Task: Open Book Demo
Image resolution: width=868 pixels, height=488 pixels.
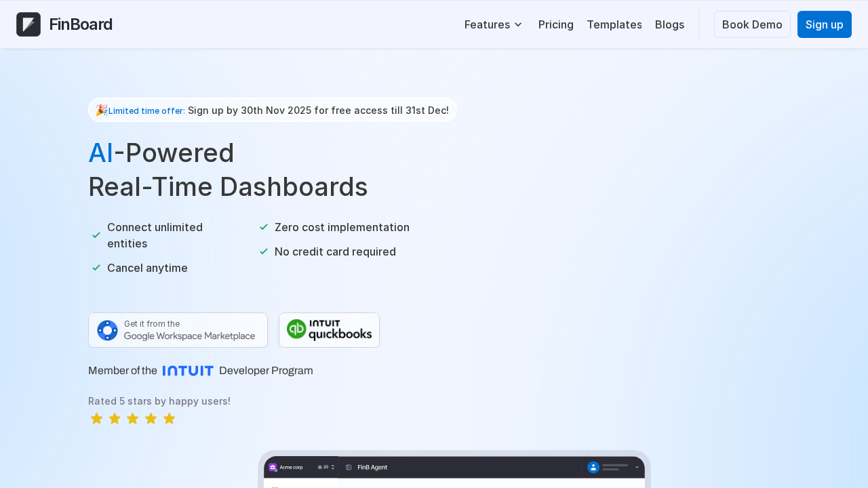Action: pyautogui.click(x=752, y=24)
